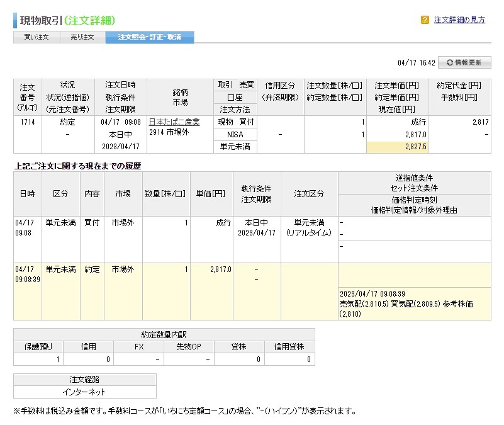Click the 逆指値条件 column header

tap(414, 178)
